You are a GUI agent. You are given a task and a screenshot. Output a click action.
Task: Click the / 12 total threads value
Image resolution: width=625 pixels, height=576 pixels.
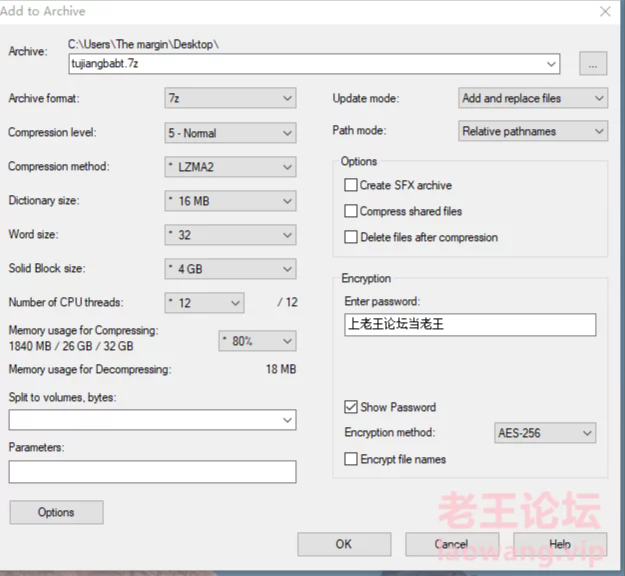point(287,302)
